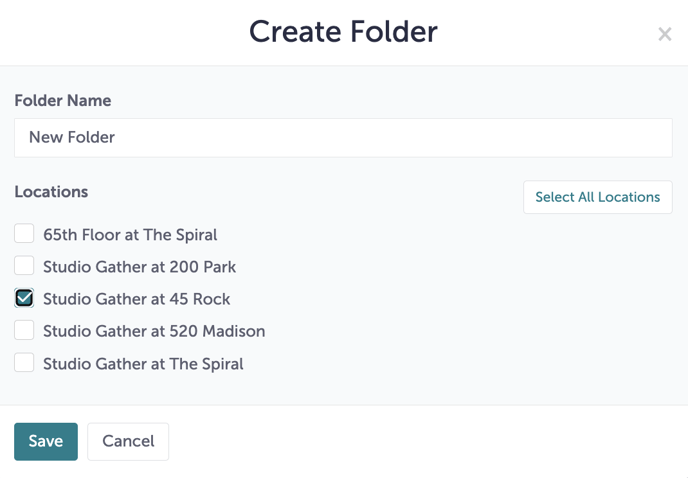
Task: Check the Studio Gather at 520 Madison box
Action: click(24, 330)
